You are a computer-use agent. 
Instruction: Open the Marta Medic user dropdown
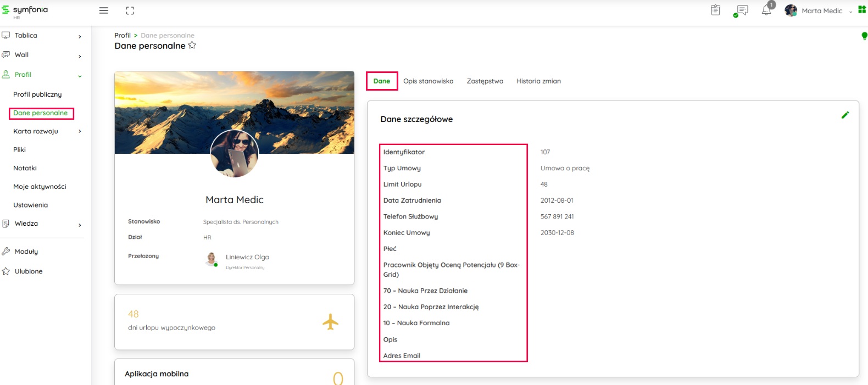coord(822,11)
